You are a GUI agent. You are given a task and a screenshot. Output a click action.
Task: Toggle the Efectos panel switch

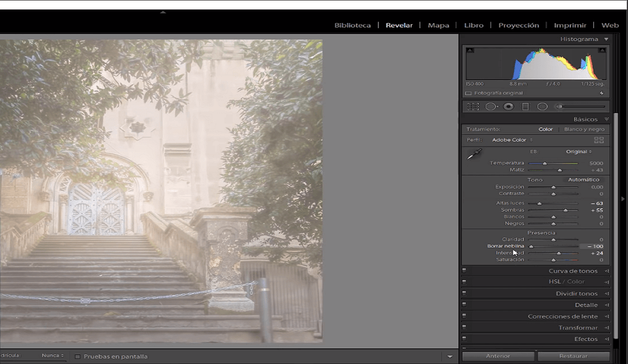point(464,338)
